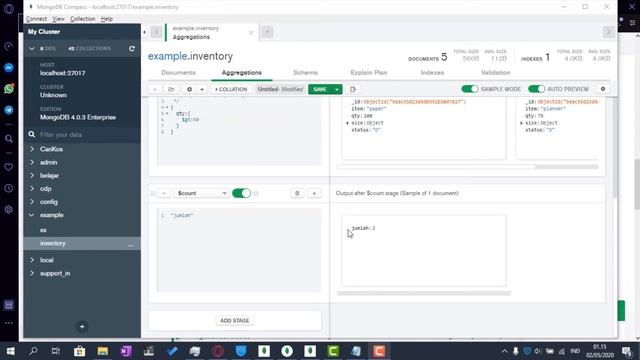Expand the config database
The image size is (640, 360).
click(x=32, y=202)
